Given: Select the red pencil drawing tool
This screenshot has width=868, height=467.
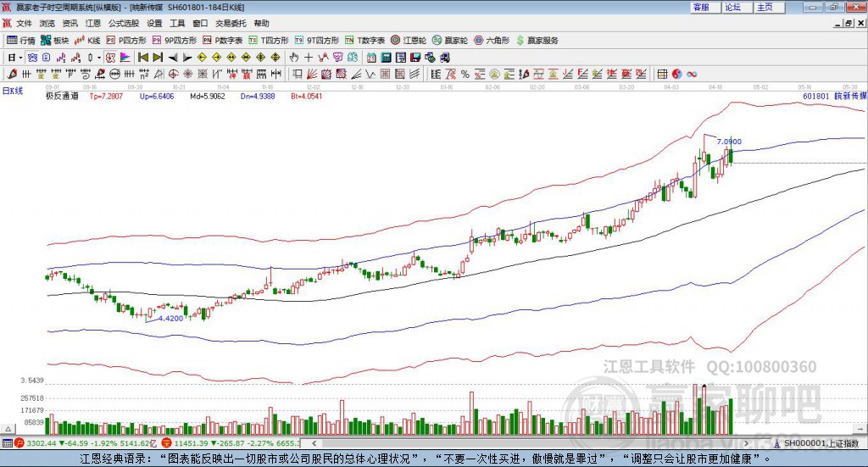Looking at the screenshot, I should click(12, 74).
